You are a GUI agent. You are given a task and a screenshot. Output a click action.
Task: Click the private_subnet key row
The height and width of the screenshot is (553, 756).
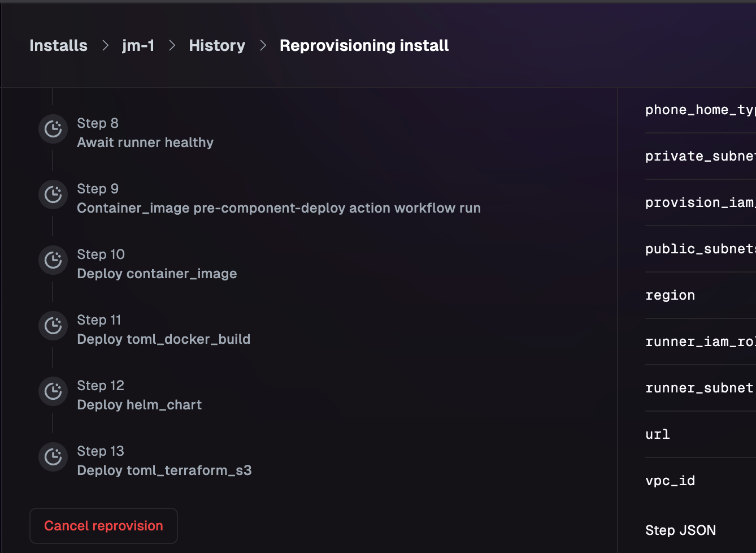tap(701, 156)
